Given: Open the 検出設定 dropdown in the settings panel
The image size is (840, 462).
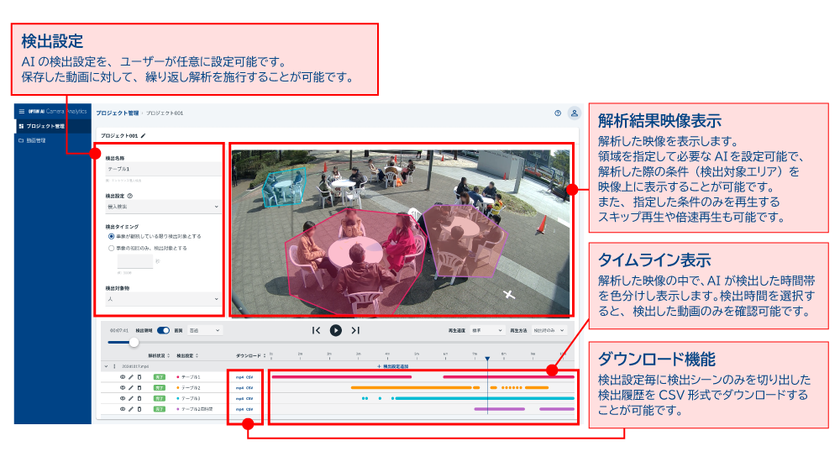Looking at the screenshot, I should [163, 207].
